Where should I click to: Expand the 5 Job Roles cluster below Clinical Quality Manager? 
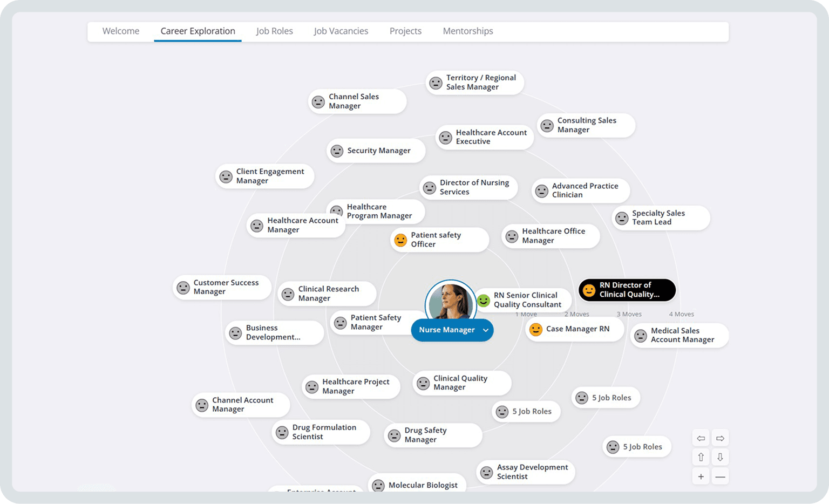[526, 411]
